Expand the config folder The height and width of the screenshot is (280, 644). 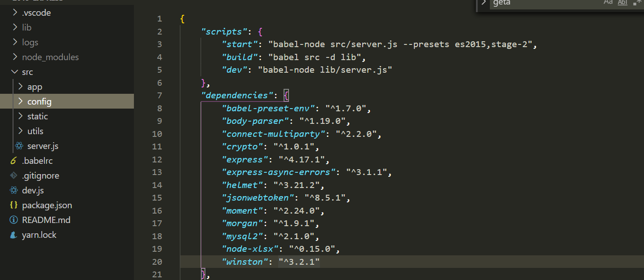(21, 101)
